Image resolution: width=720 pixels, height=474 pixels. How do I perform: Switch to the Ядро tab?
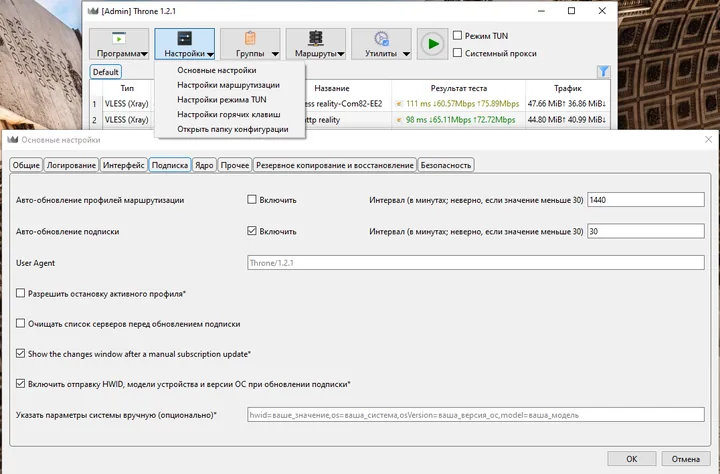click(x=204, y=165)
